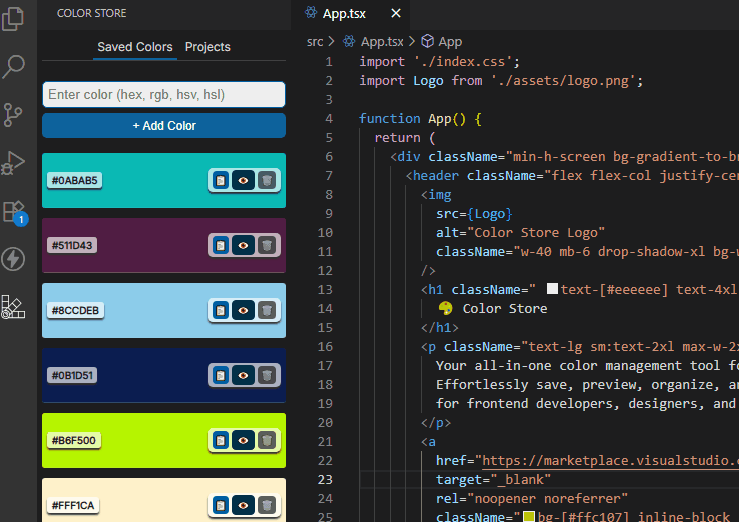Copy the #B6F500 color value
The image size is (739, 522).
(221, 440)
